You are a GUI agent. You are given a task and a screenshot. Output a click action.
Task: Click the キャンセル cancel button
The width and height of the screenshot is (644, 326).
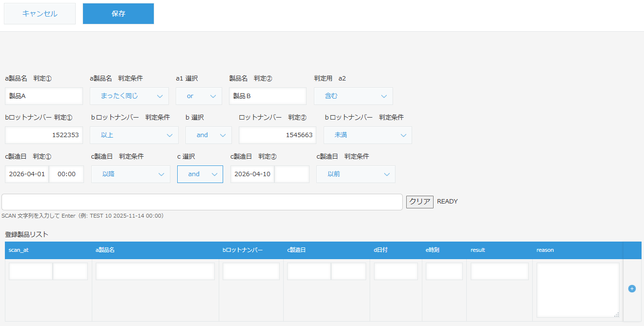pos(39,13)
